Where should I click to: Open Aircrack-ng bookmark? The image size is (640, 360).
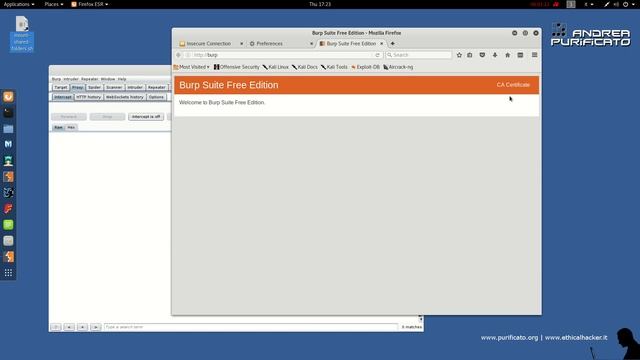tap(398, 67)
